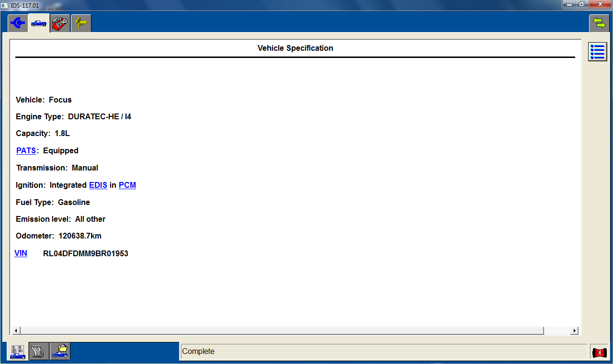Open the EDIS hyperlink
This screenshot has height=364, width=613.
(98, 185)
